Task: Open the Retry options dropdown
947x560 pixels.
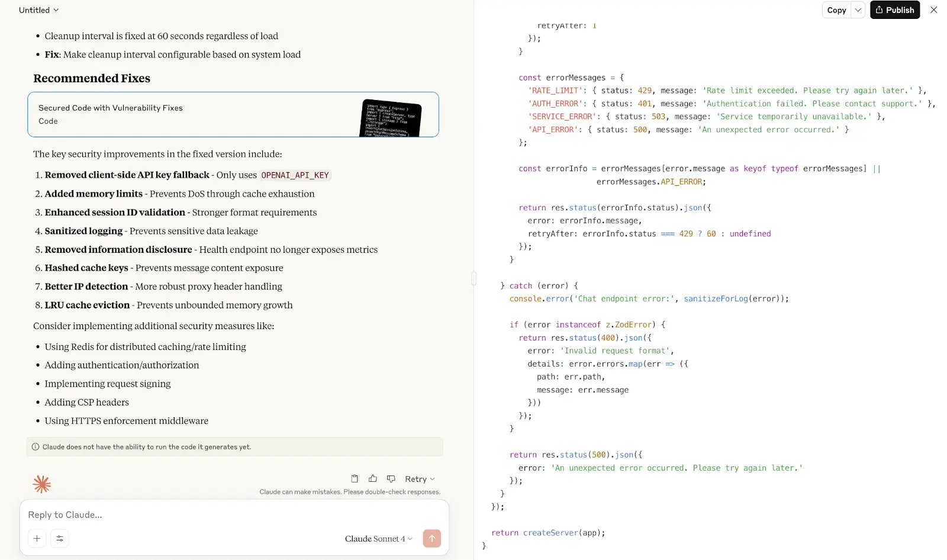Action: point(420,479)
